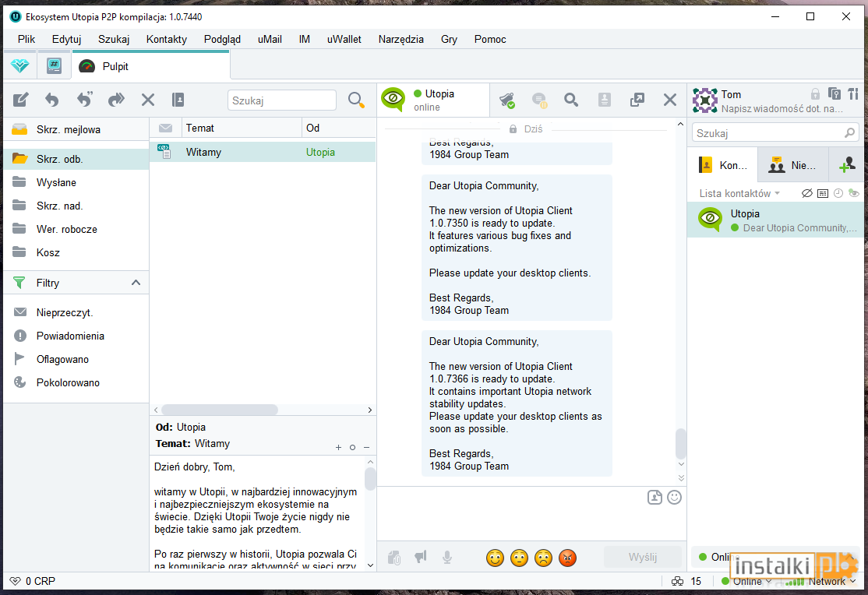Send the sad face emoji

[x=544, y=558]
